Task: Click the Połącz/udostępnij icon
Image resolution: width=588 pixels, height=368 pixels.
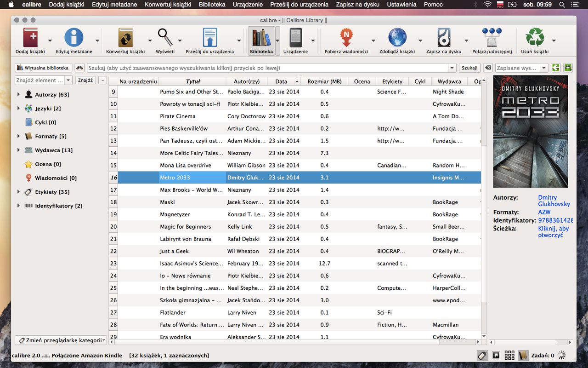Action: coord(492,38)
